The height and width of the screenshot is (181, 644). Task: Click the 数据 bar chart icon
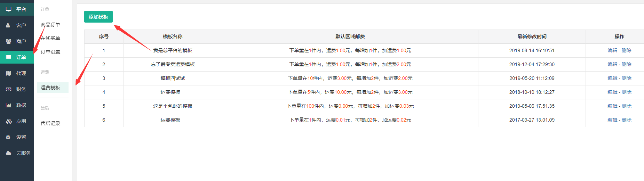tap(9, 105)
